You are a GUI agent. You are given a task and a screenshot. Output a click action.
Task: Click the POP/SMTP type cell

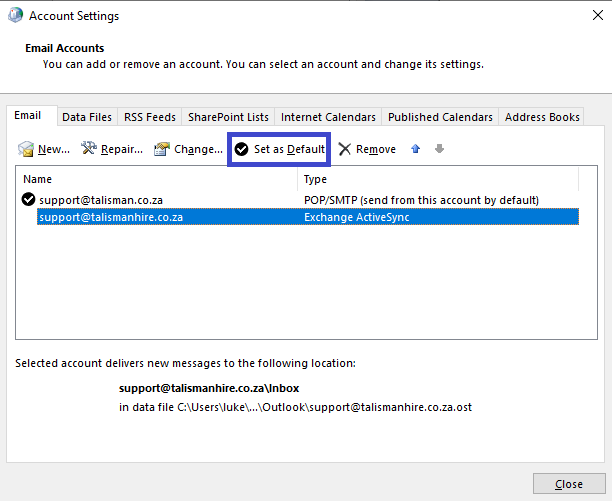[x=421, y=200]
